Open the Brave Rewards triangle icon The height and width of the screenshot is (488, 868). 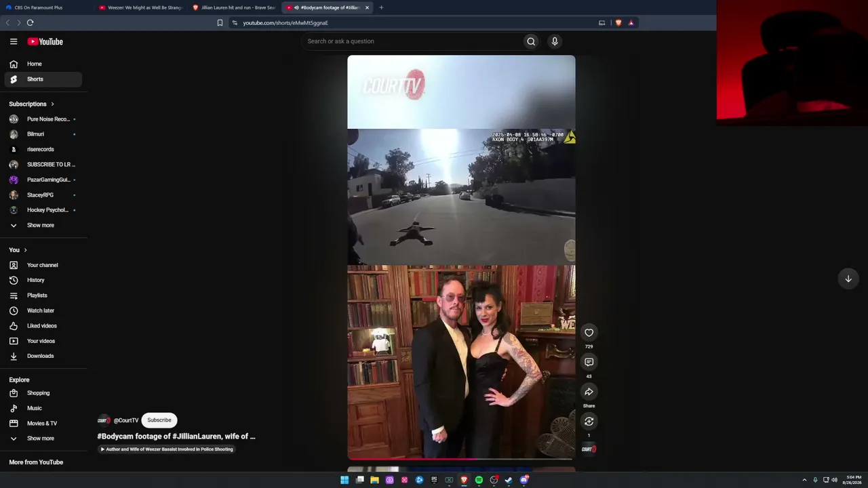pyautogui.click(x=631, y=22)
